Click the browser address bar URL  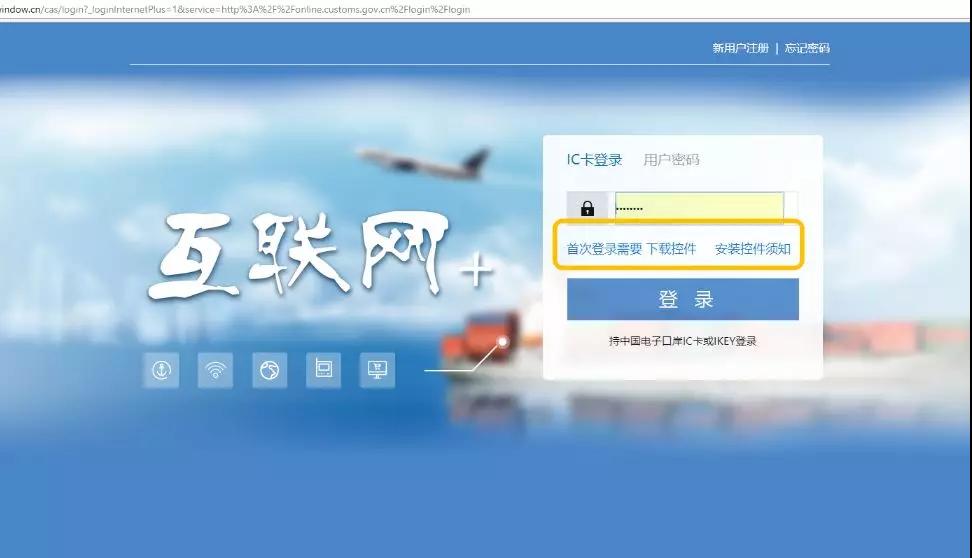[x=235, y=9]
